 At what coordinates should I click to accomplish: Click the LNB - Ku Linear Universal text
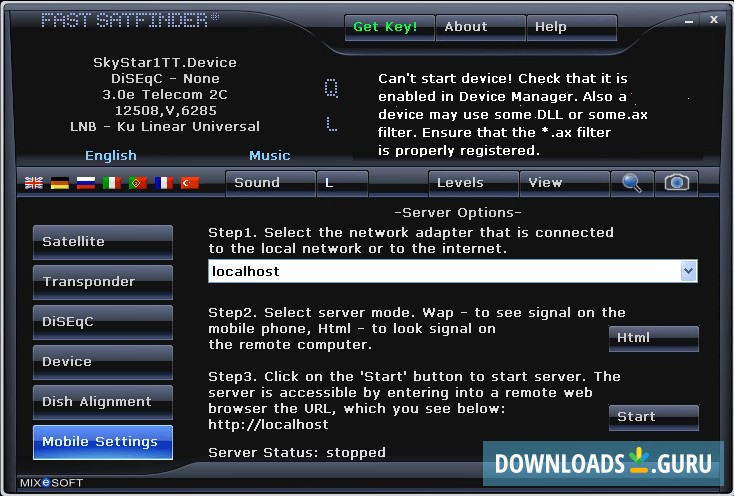pos(165,127)
